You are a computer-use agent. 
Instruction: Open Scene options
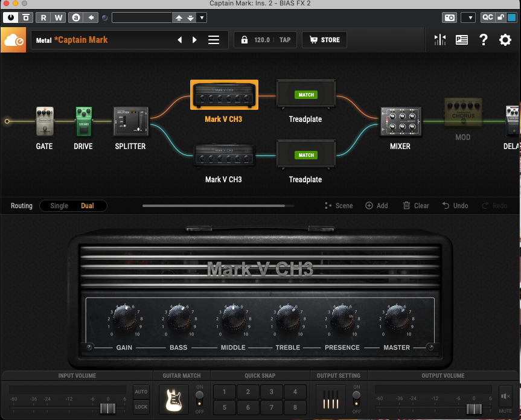[339, 206]
